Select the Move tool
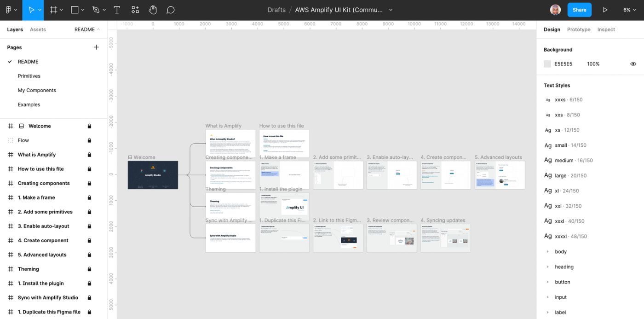 [31, 10]
